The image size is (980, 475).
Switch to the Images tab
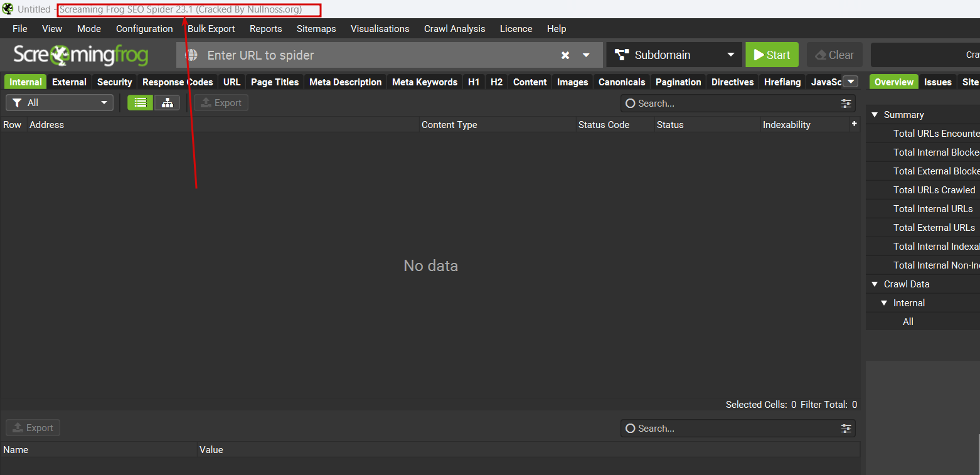pos(573,82)
